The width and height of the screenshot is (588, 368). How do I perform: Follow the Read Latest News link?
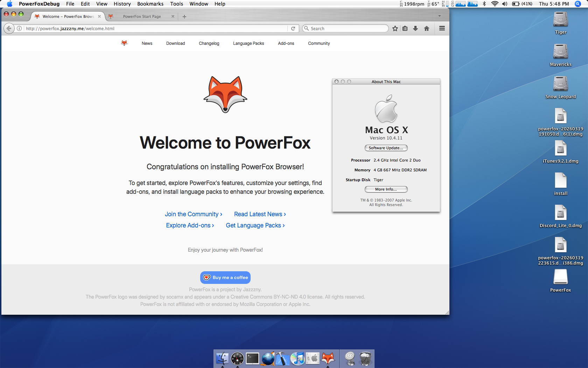(x=260, y=214)
